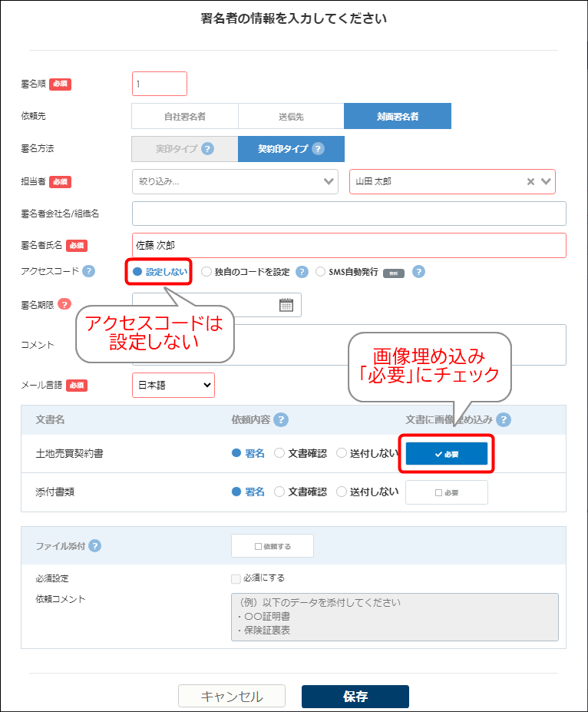The width and height of the screenshot is (588, 712).
Task: Choose 送付しない for 添付書類
Action: (368, 492)
